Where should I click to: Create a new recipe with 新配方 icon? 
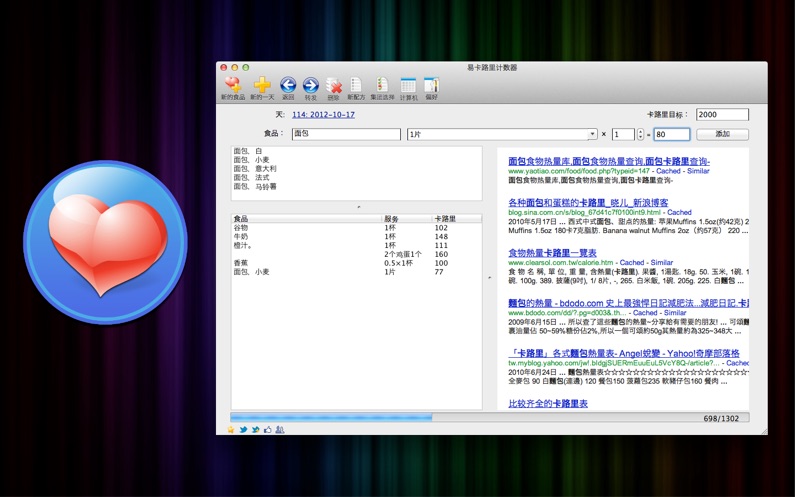[x=356, y=87]
